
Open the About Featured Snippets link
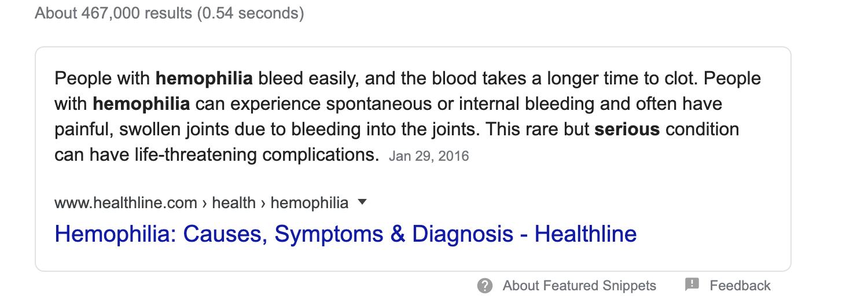(x=579, y=286)
